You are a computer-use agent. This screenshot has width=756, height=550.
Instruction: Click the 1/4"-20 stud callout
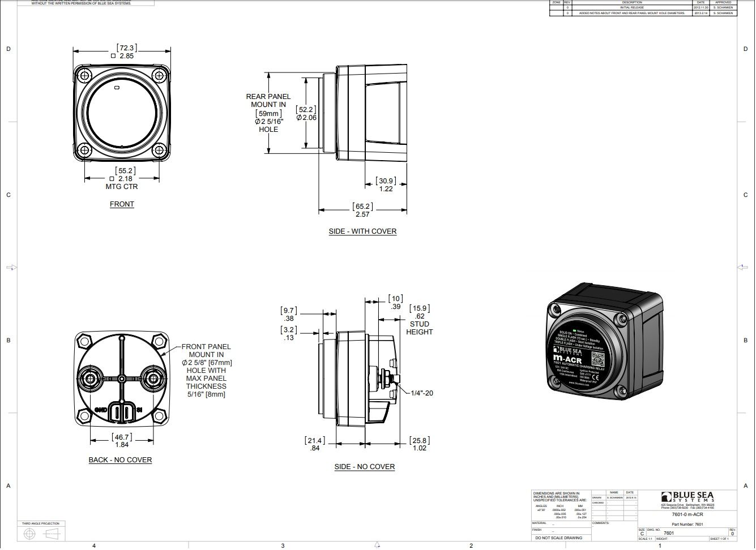pos(421,393)
